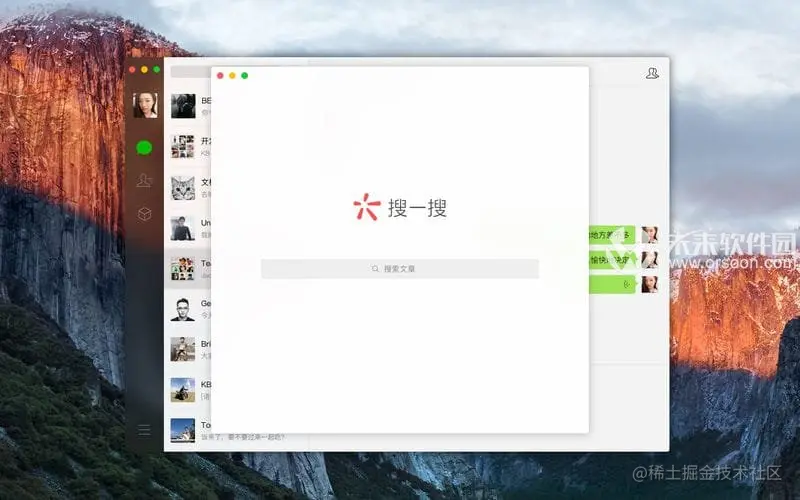
Task: Open the green Chats icon in WeChat sidebar
Action: (144, 148)
